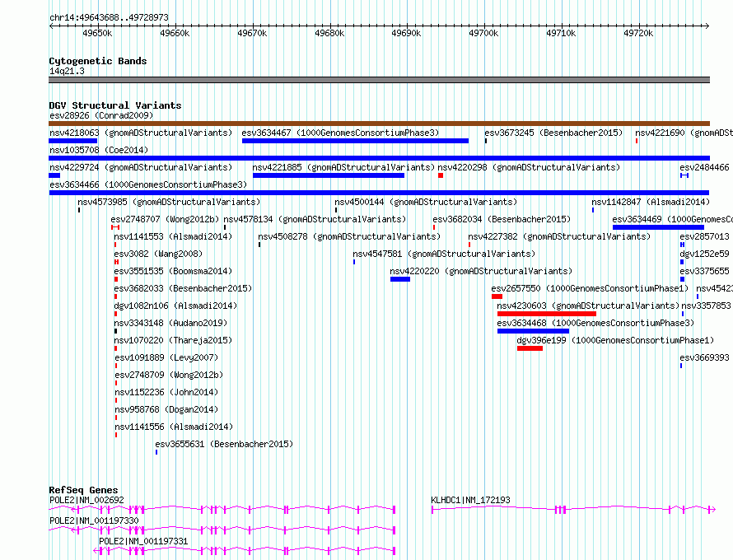Select the nsv4218063 blue variant bar

tap(73, 141)
